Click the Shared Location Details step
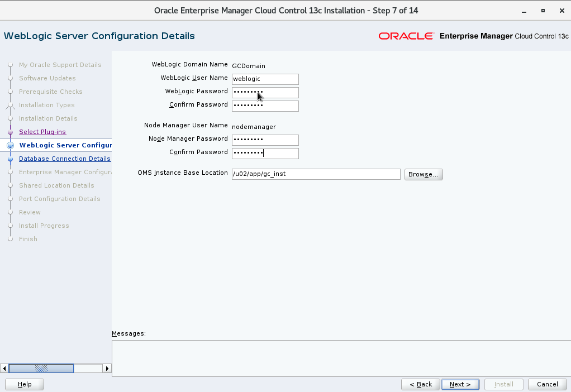Viewport: 571px width, 392px height. pos(56,185)
